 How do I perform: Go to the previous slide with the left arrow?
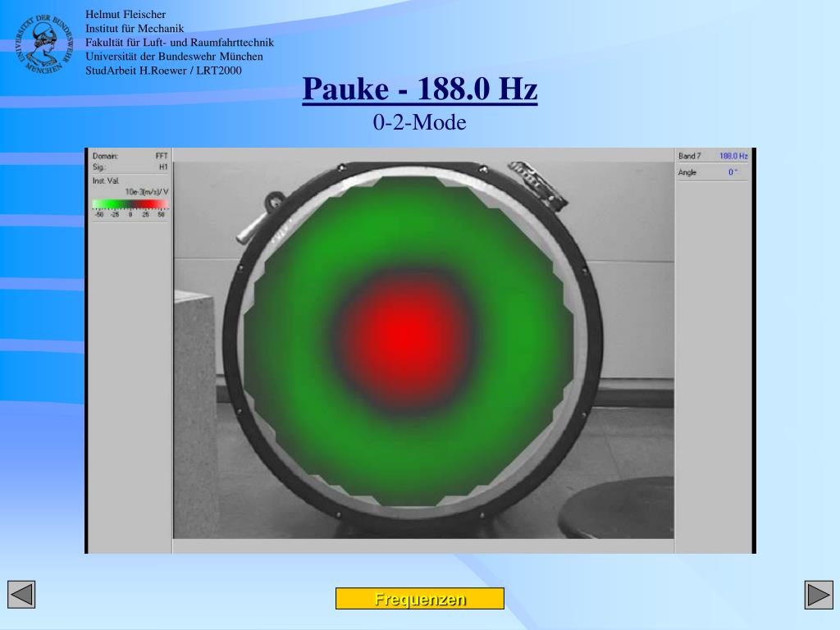[21, 595]
